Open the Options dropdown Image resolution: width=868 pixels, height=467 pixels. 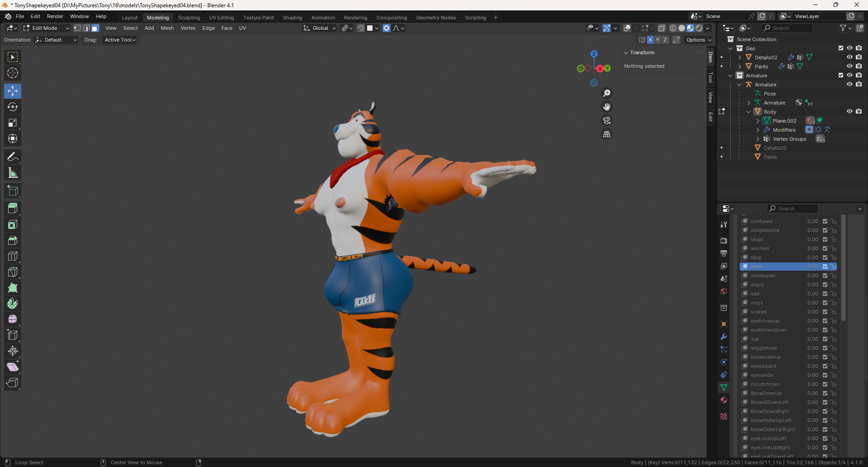[698, 40]
